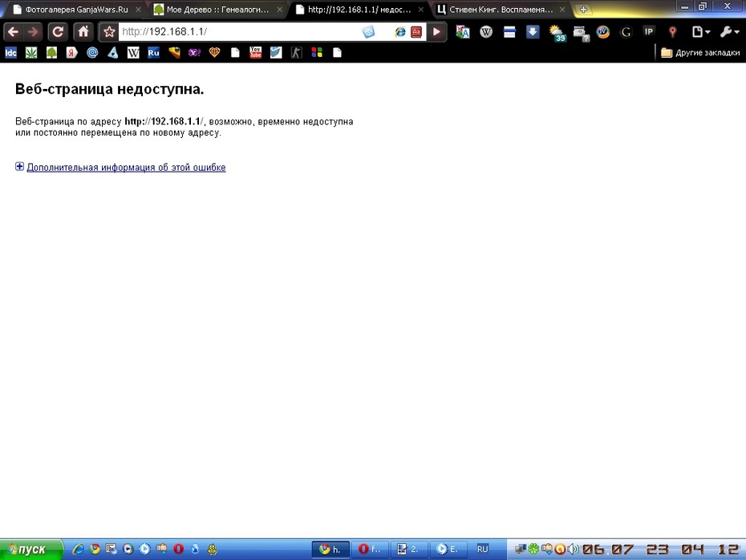Open Дополнительная информация об этой ошибке link
The height and width of the screenshot is (560, 746).
click(126, 168)
